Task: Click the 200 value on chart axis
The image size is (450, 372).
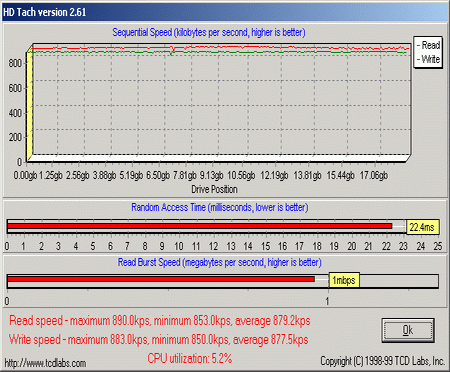Action: pyautogui.click(x=15, y=137)
